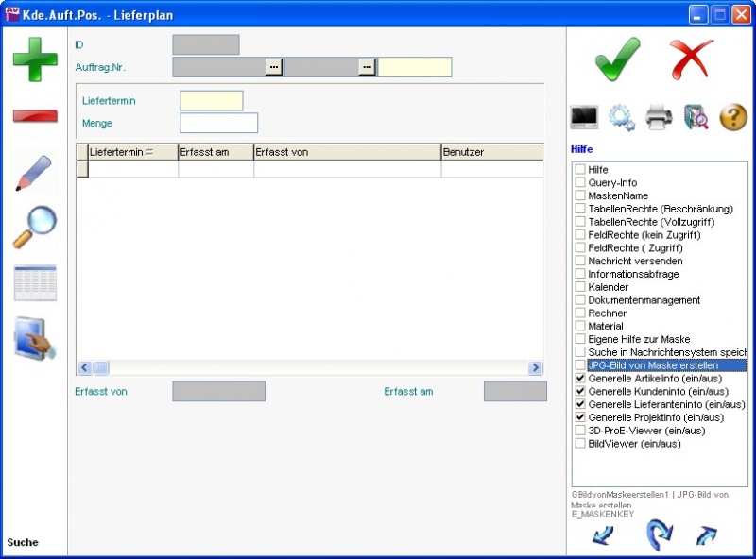Open second Auftrag.Nr. lookup ellipsis button

tap(367, 67)
